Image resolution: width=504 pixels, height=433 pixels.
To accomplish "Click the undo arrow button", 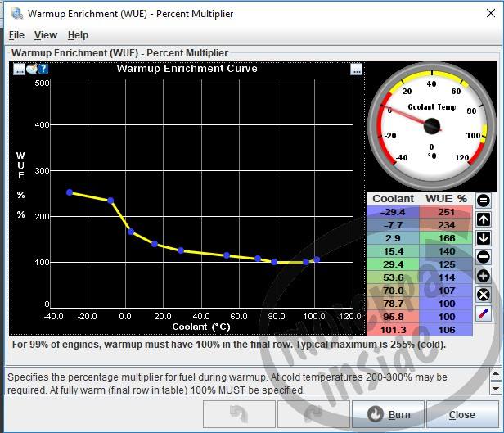I will click(x=239, y=414).
